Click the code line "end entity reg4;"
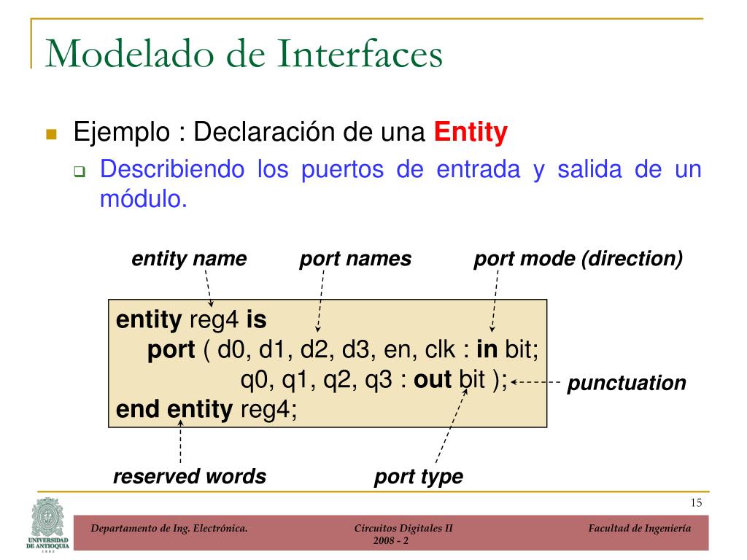747x560 pixels. [x=206, y=410]
